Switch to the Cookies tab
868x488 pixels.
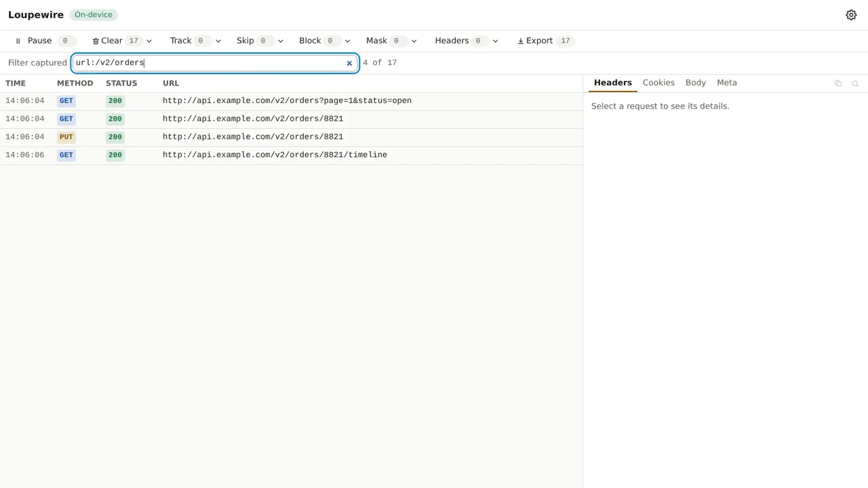point(658,83)
